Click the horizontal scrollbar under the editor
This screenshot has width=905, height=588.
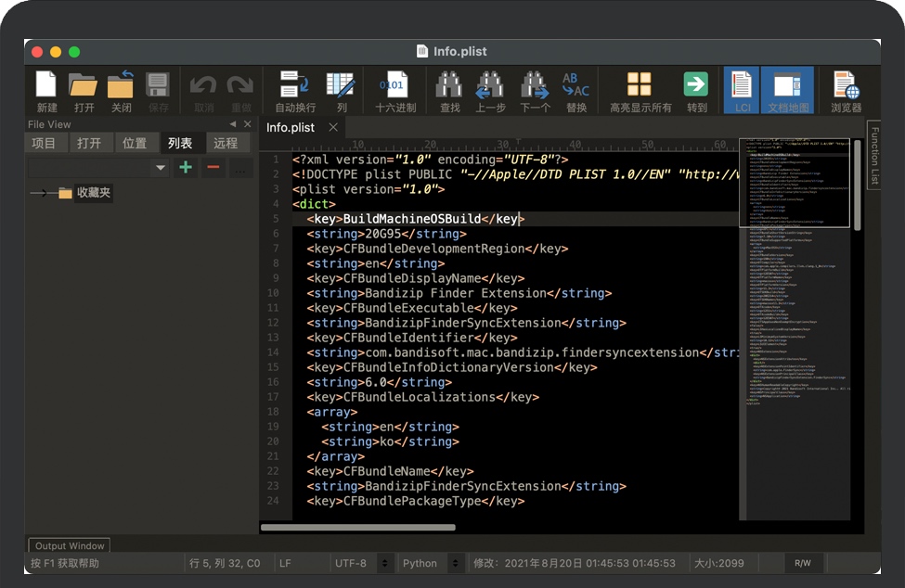click(358, 527)
